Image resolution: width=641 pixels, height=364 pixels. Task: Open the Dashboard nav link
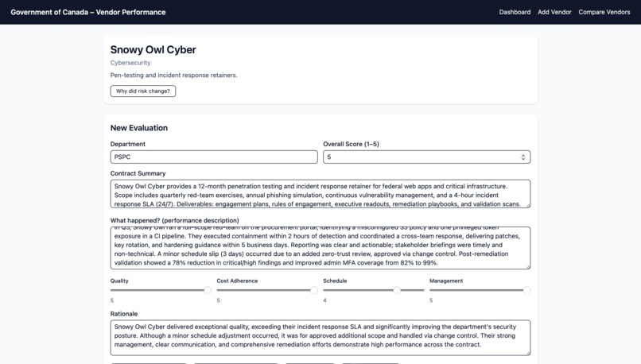tap(515, 12)
